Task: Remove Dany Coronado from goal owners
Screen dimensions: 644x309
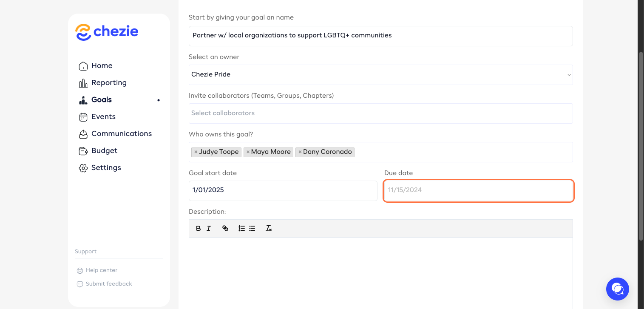Action: pos(300,152)
